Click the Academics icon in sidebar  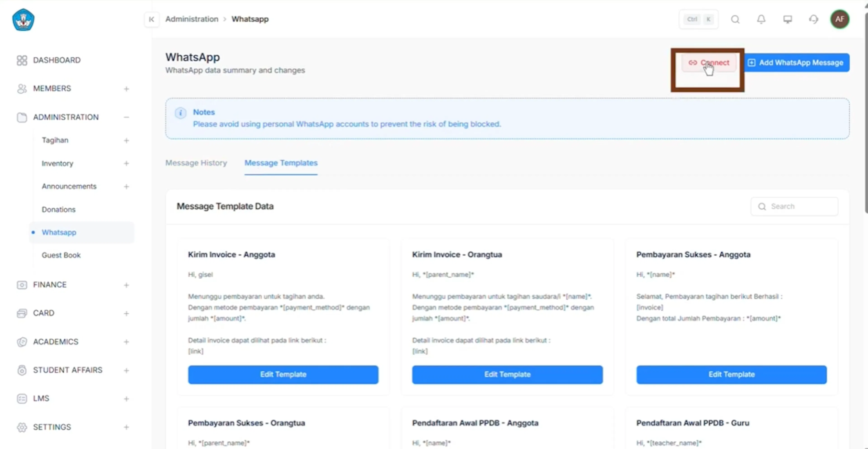pos(22,342)
